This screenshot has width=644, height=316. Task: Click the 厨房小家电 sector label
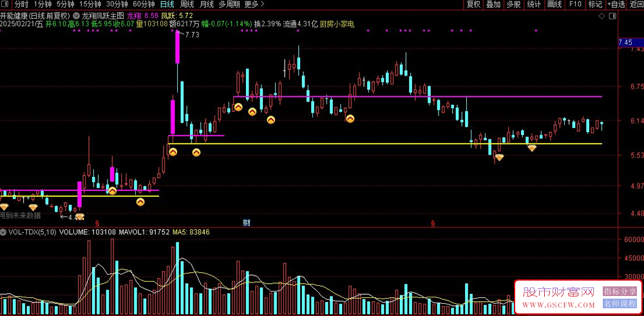[337, 24]
